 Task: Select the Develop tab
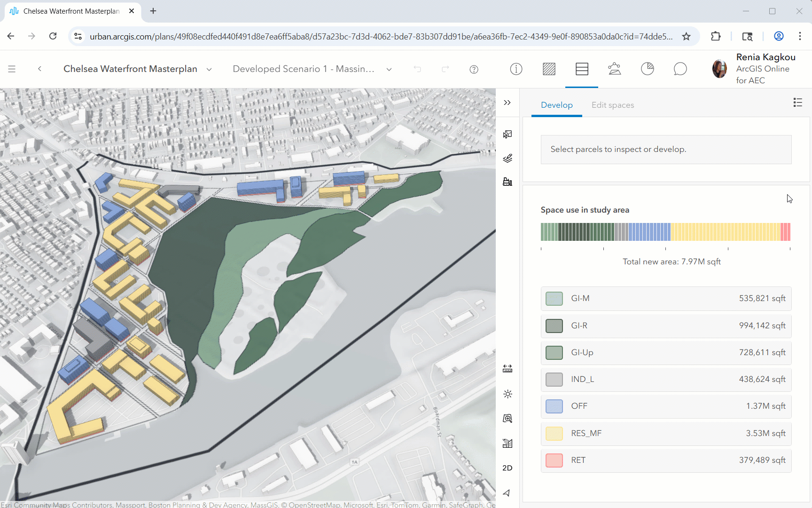(x=556, y=105)
